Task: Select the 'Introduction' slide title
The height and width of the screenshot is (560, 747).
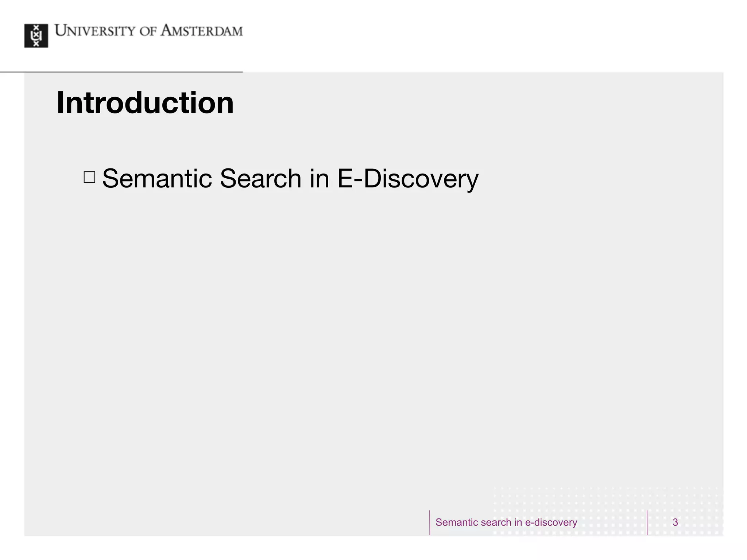Action: pyautogui.click(x=145, y=103)
